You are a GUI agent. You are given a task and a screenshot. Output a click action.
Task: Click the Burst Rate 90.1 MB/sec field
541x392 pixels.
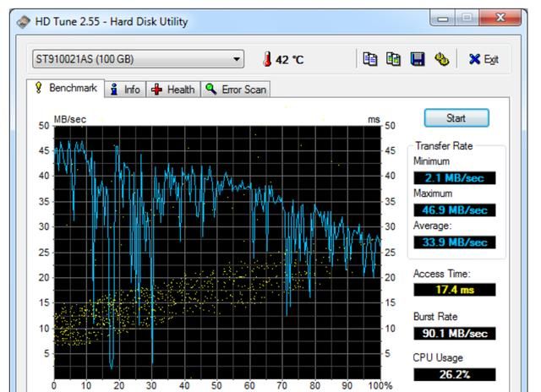(x=454, y=333)
